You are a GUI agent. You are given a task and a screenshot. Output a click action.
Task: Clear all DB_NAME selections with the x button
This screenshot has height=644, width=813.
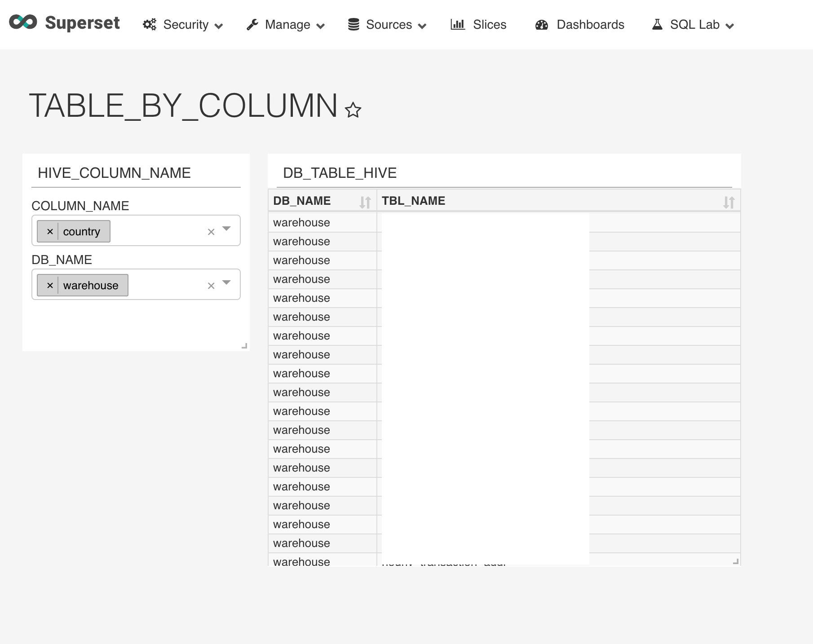pyautogui.click(x=210, y=285)
